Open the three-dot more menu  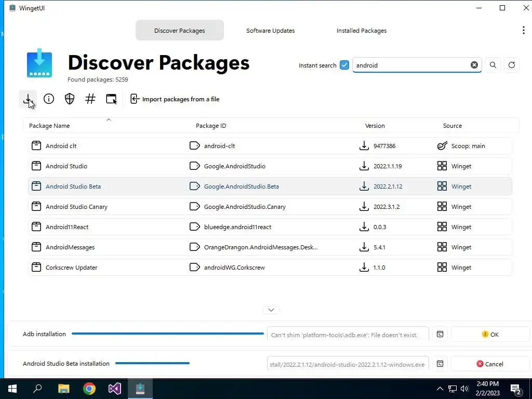click(524, 30)
